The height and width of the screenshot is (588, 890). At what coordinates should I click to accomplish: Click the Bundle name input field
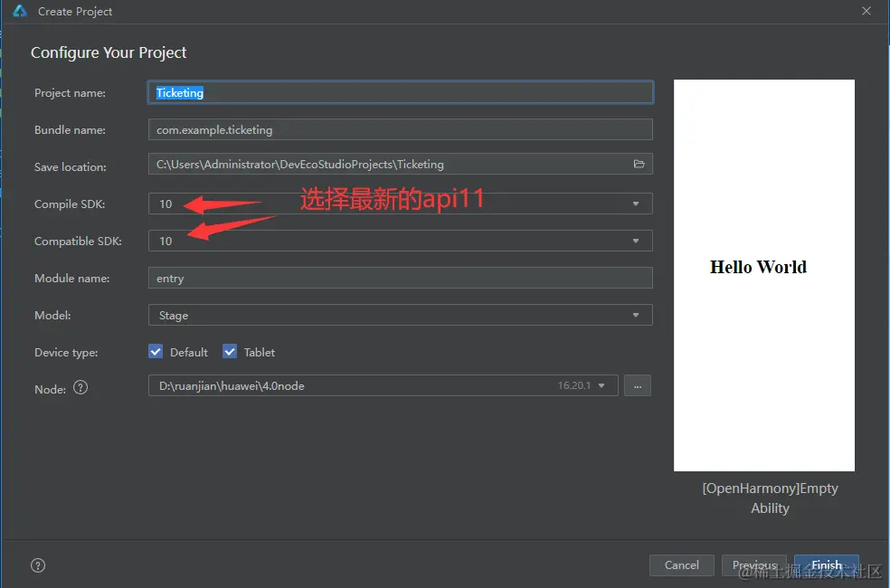pos(400,129)
